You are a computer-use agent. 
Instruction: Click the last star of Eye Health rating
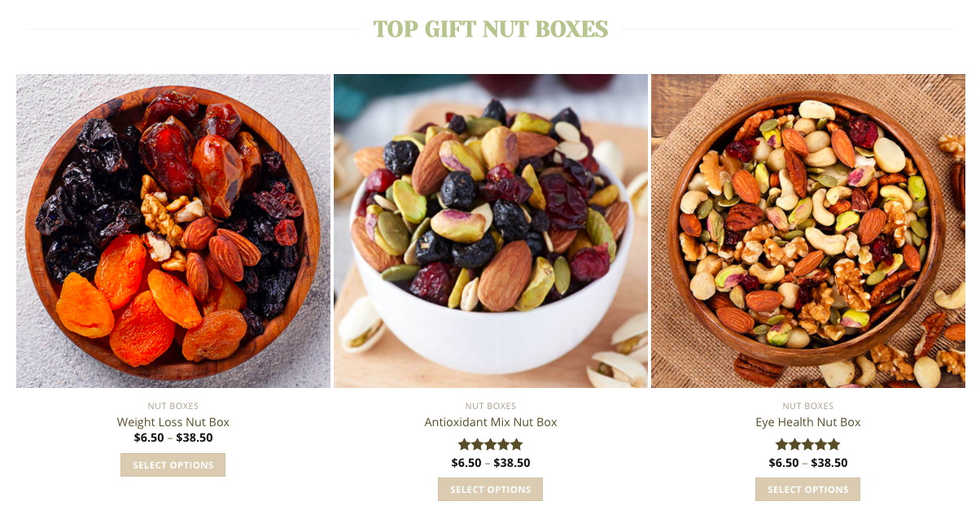pyautogui.click(x=834, y=445)
